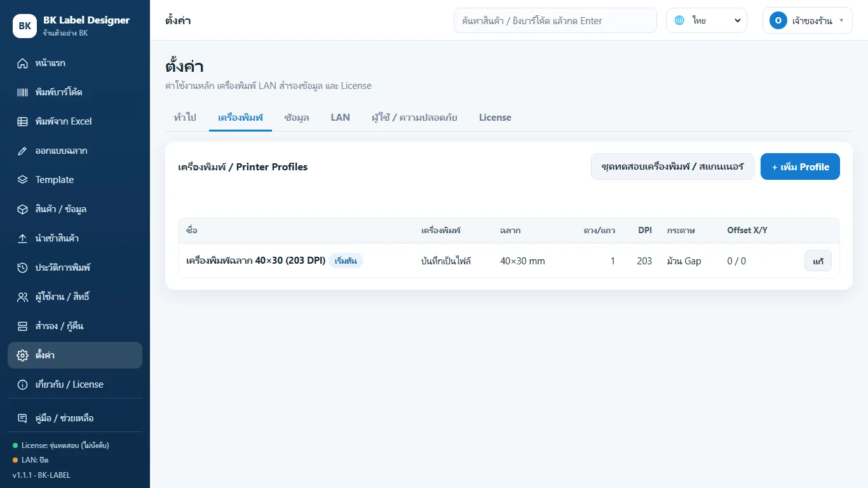The width and height of the screenshot is (868, 488).
Task: Click the upload icon for นำเข้าสินค้า
Action: click(x=23, y=238)
